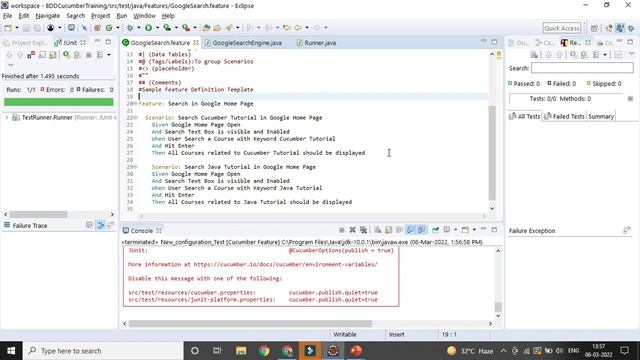Toggle Show Console on standard error change
The height and width of the screenshot is (360, 640).
pyautogui.click(x=421, y=230)
